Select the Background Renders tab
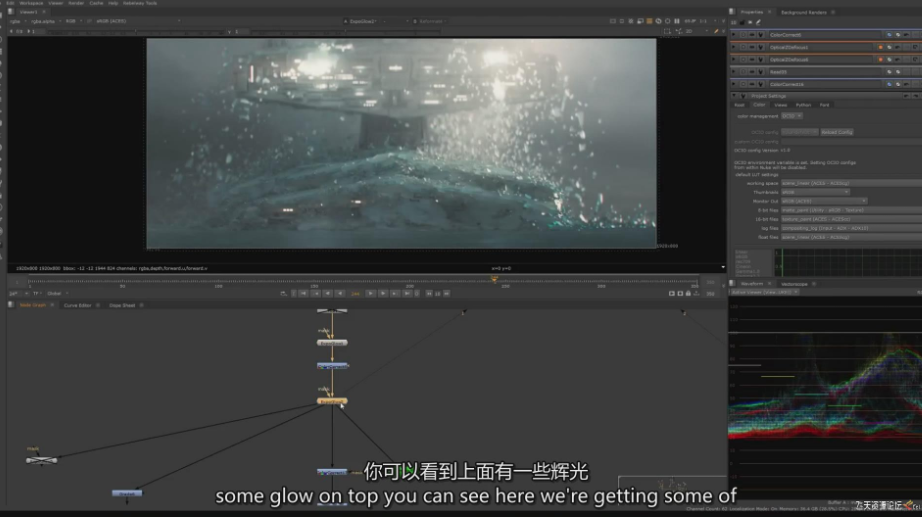Screen dimensions: 922x517 click(804, 12)
